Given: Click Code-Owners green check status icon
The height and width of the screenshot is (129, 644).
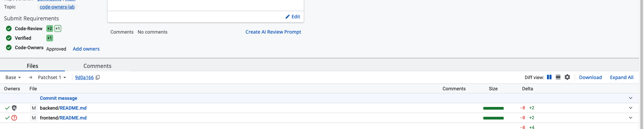Looking at the screenshot, I should tap(9, 48).
